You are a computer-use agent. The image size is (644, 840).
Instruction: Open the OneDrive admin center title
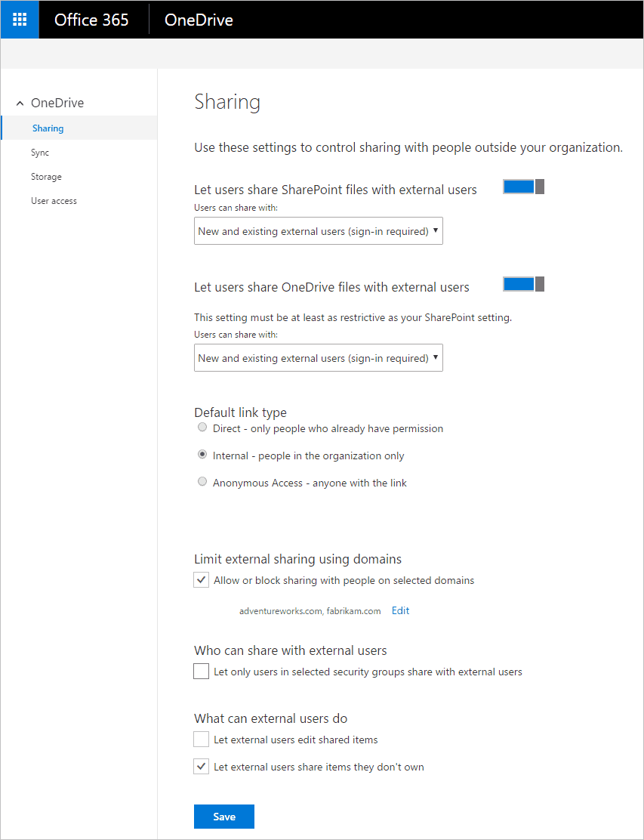click(x=198, y=19)
